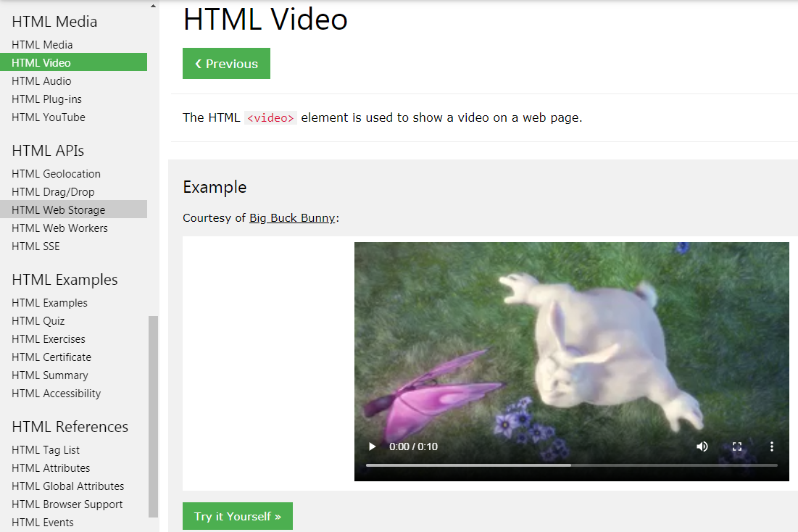798x532 pixels.
Task: Go to HTML Examples link
Action: (49, 303)
